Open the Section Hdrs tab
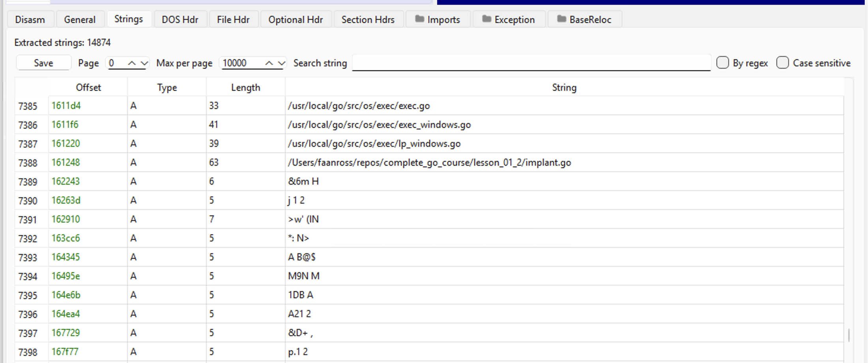This screenshot has width=868, height=363. (x=368, y=19)
